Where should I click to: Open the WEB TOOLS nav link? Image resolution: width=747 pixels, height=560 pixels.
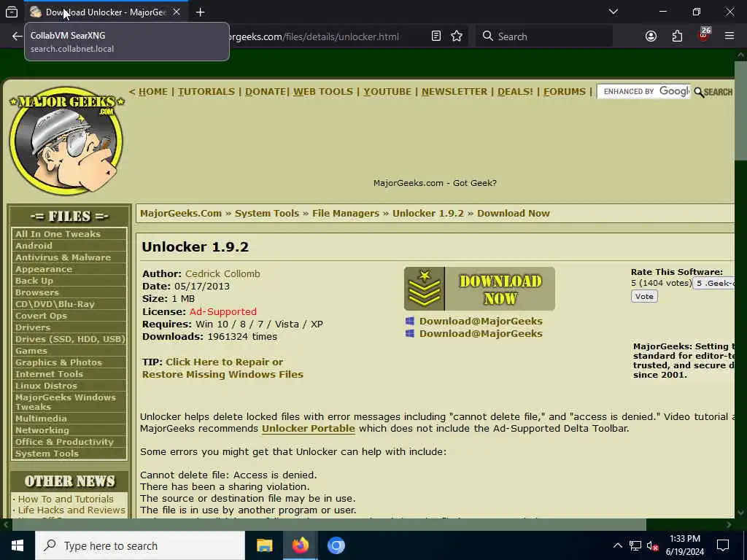tap(323, 91)
